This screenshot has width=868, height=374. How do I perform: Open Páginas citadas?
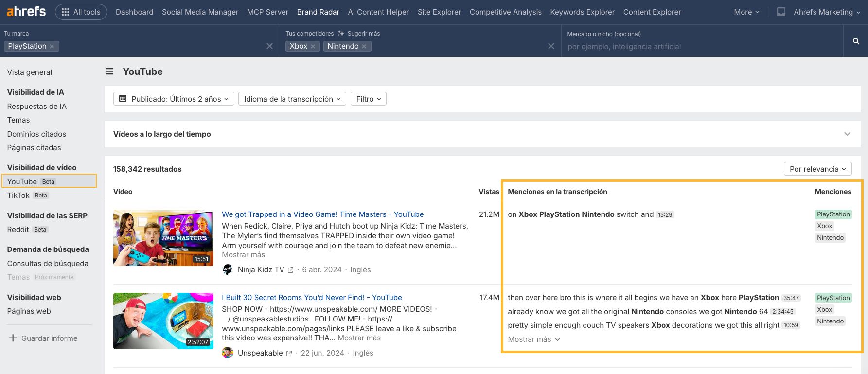click(x=34, y=147)
